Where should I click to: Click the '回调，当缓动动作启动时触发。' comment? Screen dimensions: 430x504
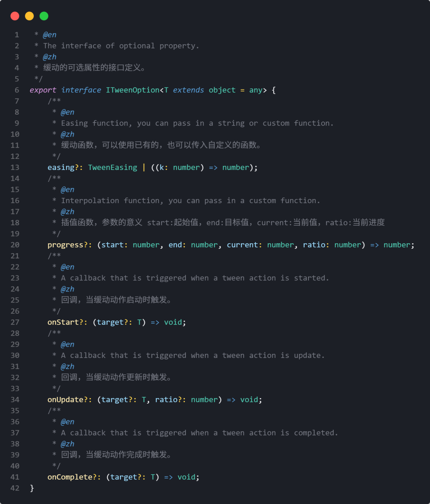[116, 300]
